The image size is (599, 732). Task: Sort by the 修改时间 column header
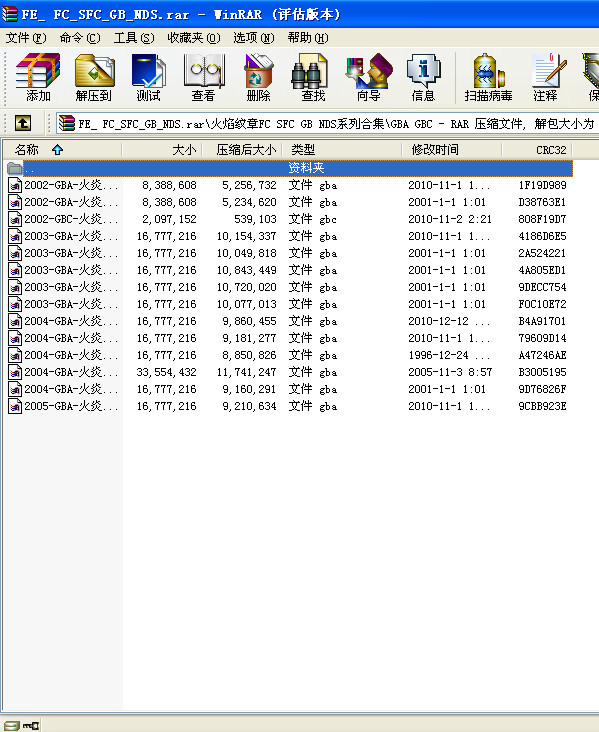pyautogui.click(x=452, y=150)
